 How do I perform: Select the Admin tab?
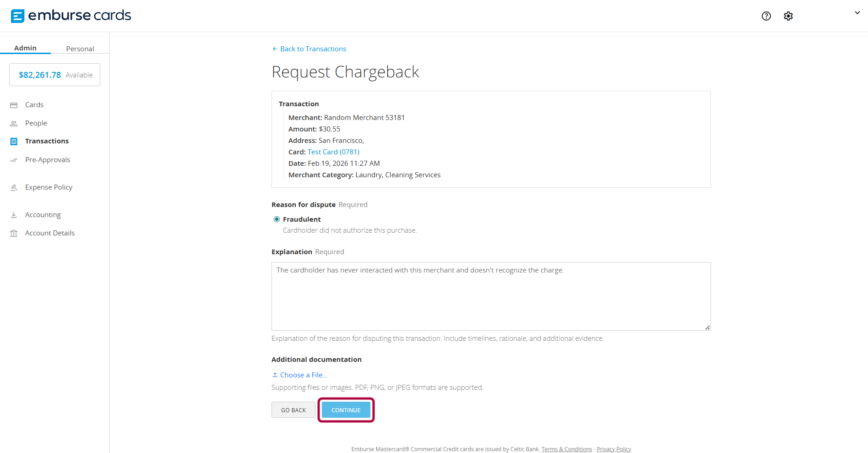pyautogui.click(x=26, y=48)
